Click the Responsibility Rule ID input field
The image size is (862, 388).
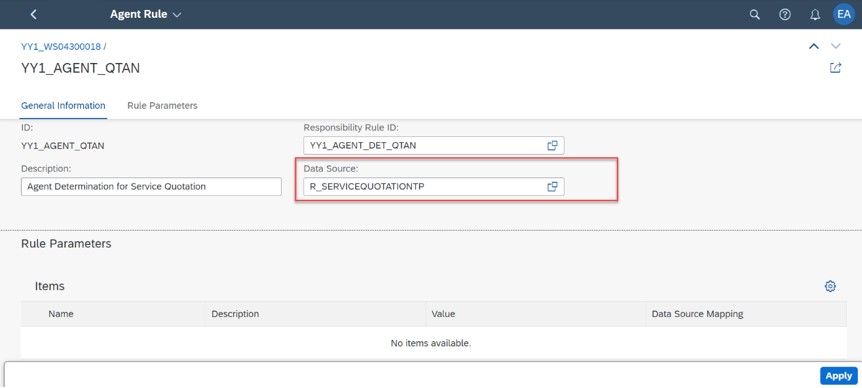click(x=434, y=146)
